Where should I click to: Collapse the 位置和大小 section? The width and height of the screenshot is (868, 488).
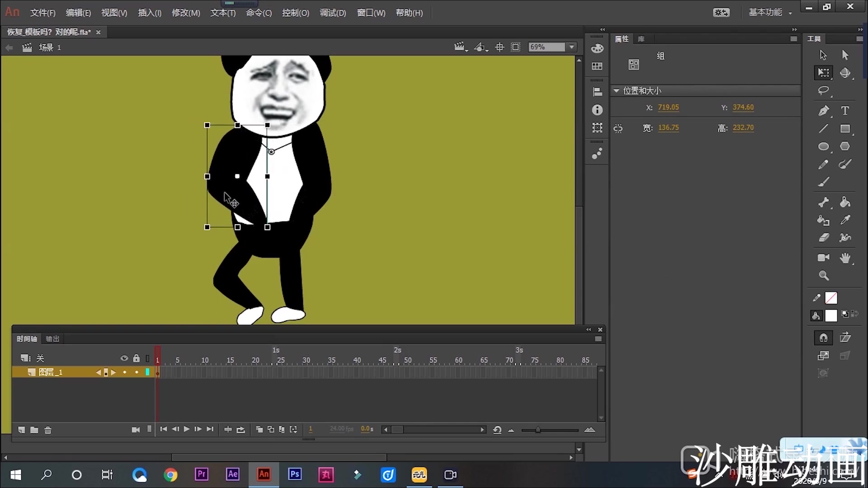(616, 91)
